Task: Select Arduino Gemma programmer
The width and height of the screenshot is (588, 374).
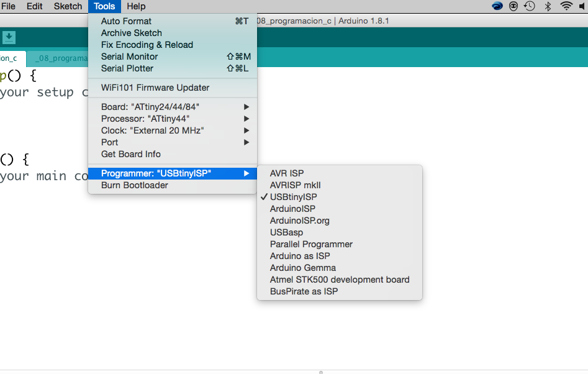Action: point(340,268)
